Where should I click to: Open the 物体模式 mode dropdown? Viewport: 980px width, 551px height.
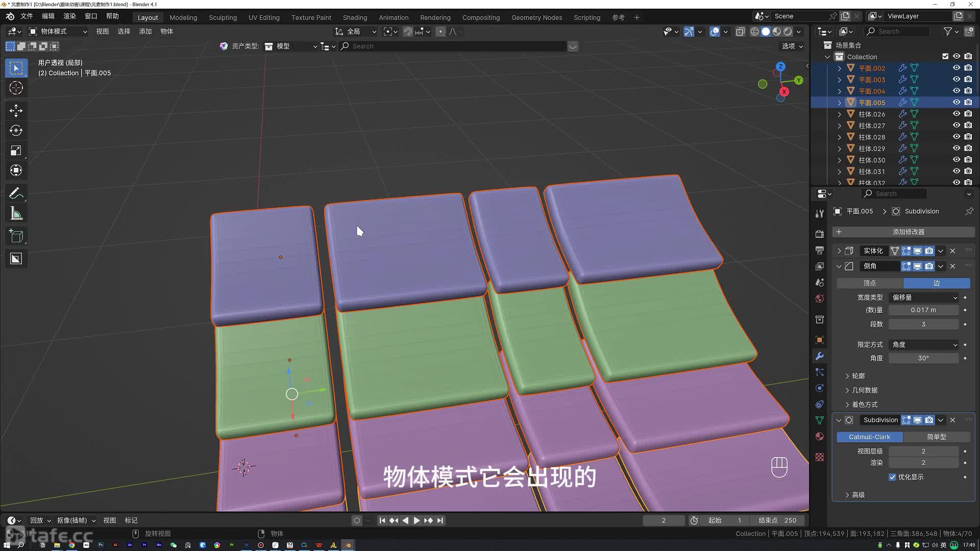coord(58,32)
